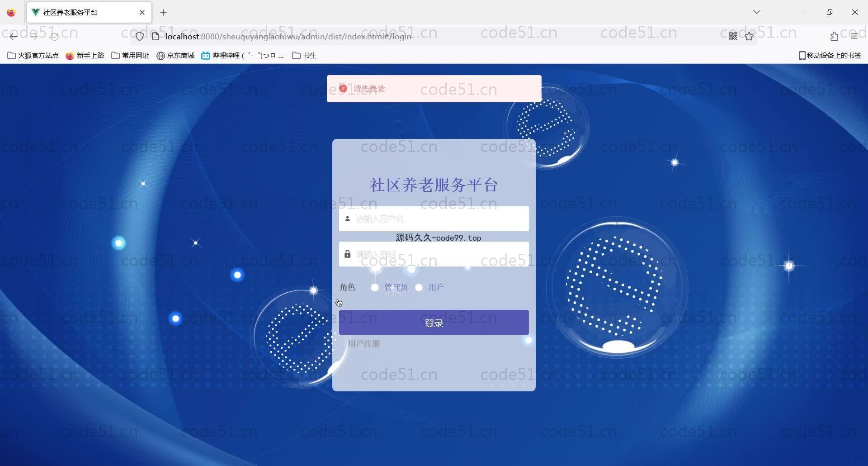The width and height of the screenshot is (868, 466).
Task: Open the Firefox hamburger menu
Action: tap(854, 36)
